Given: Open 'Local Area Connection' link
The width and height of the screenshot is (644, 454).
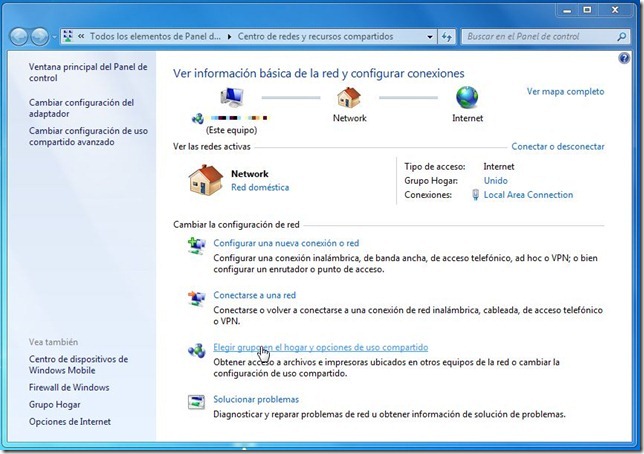Looking at the screenshot, I should 528,195.
